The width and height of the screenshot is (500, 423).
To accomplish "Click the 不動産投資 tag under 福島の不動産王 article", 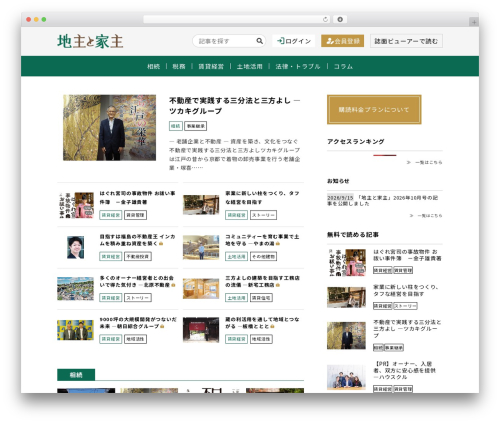I will click(138, 256).
